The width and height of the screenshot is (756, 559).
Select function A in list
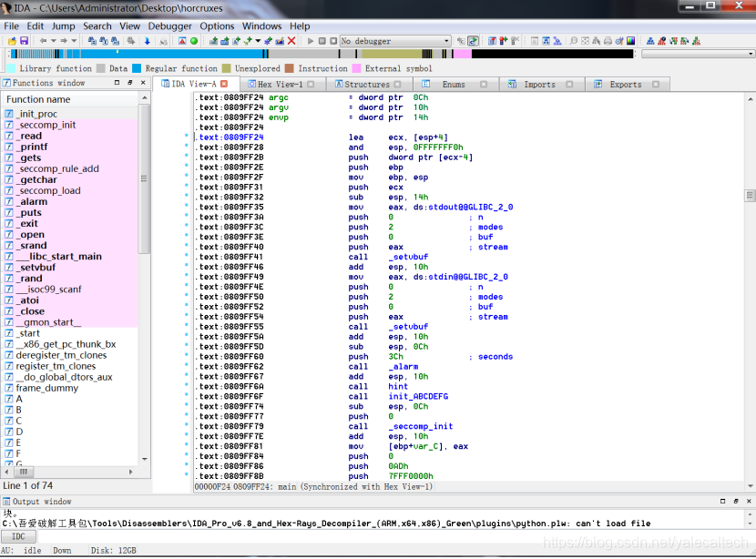coord(70,399)
